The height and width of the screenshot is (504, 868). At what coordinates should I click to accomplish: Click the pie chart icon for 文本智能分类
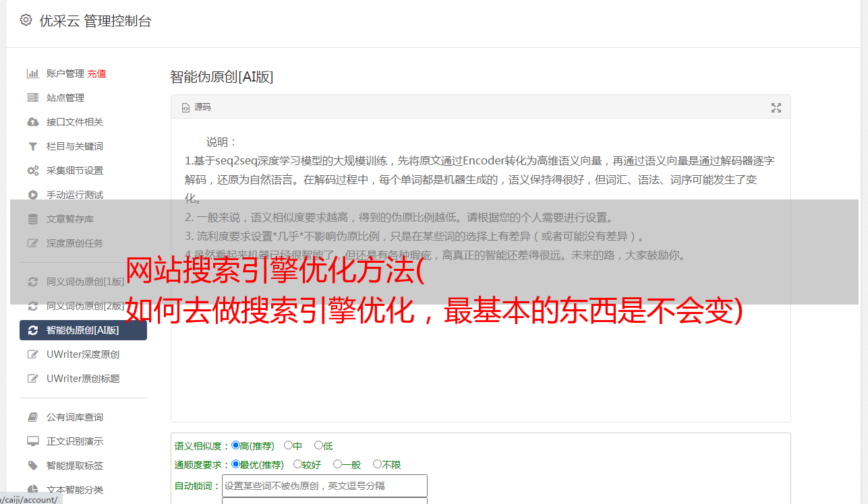click(32, 490)
